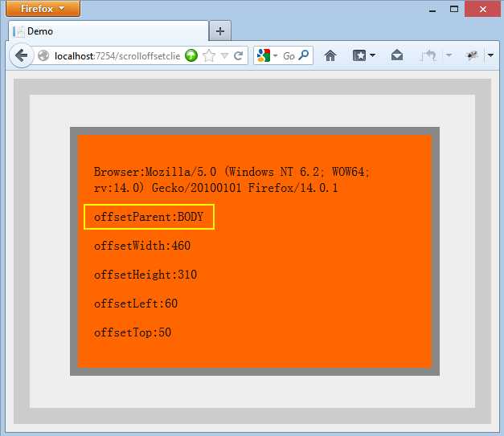The width and height of the screenshot is (504, 436).
Task: Click the Google search input box
Action: click(289, 56)
